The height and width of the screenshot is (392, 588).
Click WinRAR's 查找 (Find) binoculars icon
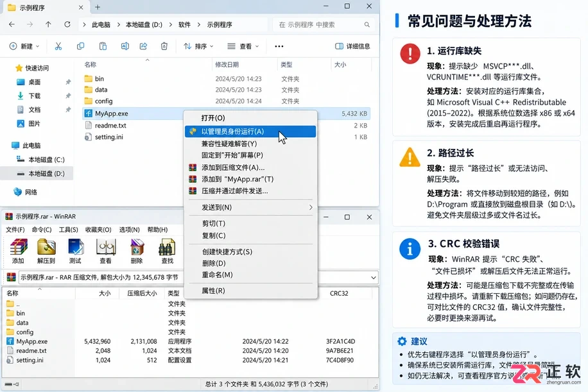(167, 251)
